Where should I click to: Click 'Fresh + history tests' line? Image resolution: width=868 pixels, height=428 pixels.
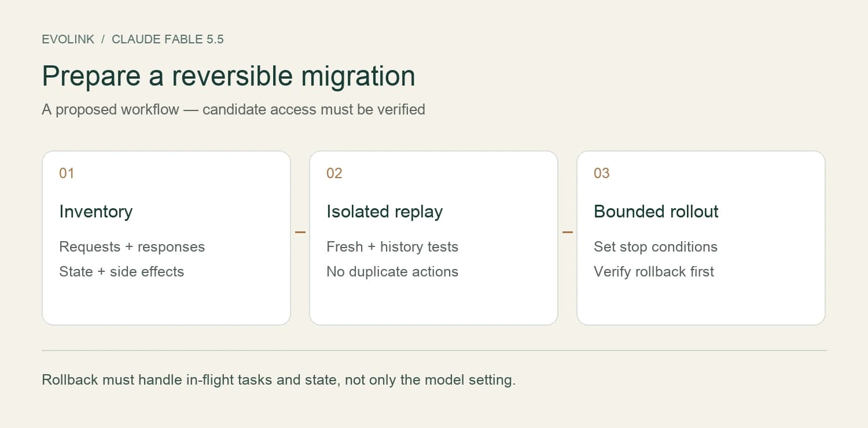coord(392,247)
